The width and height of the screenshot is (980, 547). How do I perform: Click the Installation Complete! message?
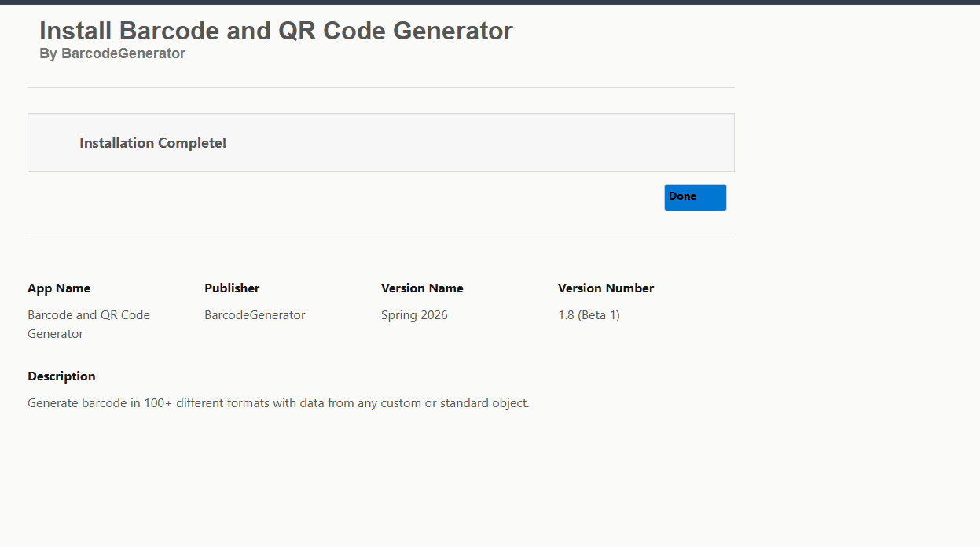152,143
